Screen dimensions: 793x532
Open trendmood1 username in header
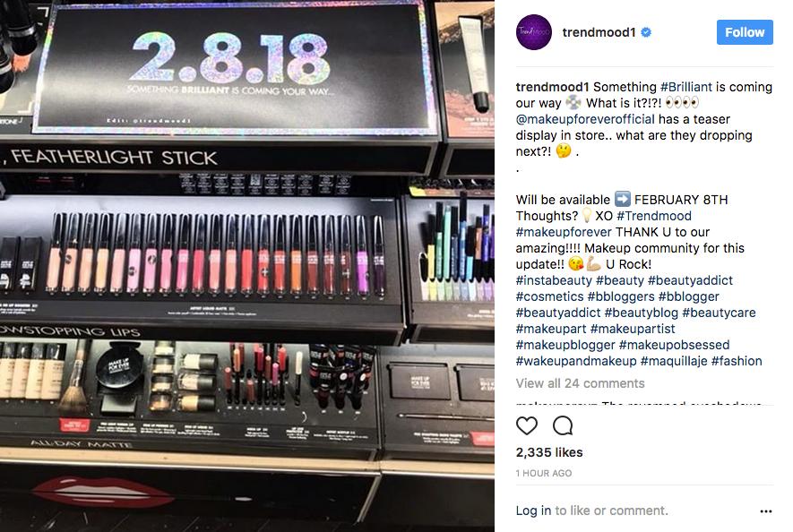pos(599,32)
